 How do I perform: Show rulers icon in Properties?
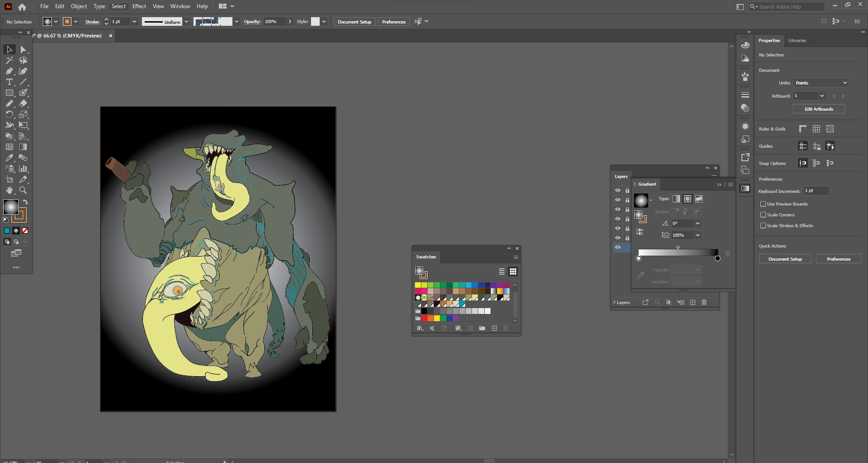tap(803, 129)
